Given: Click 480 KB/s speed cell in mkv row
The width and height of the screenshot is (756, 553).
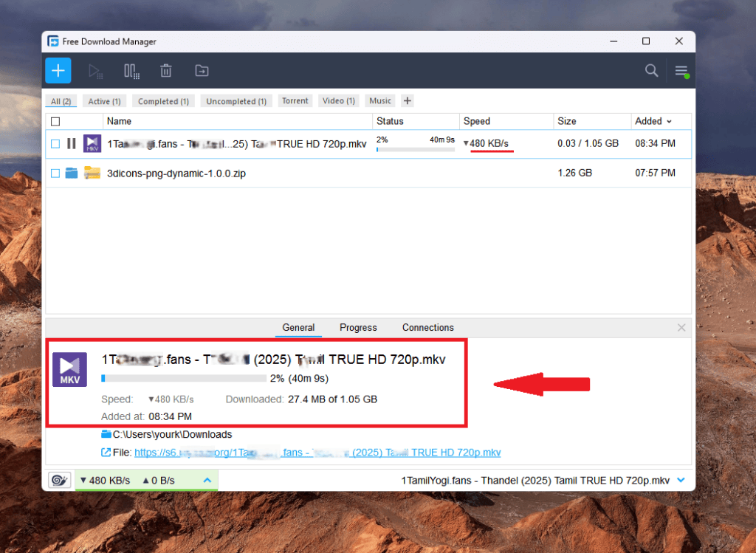Looking at the screenshot, I should (x=486, y=143).
